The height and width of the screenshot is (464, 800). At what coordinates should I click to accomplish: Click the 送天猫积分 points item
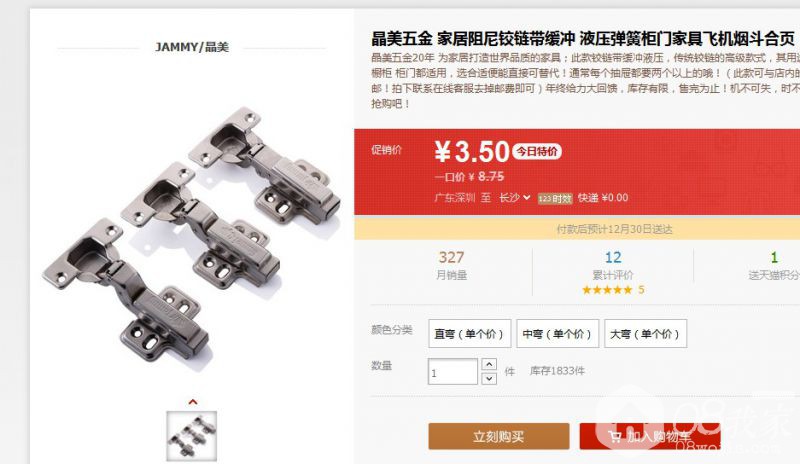(773, 265)
